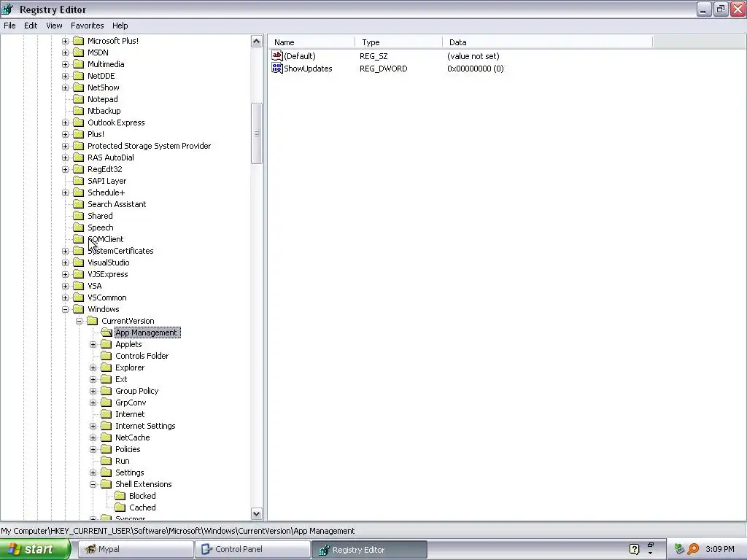Expand the Microsoft Plus! key
This screenshot has width=747, height=560.
[x=65, y=41]
